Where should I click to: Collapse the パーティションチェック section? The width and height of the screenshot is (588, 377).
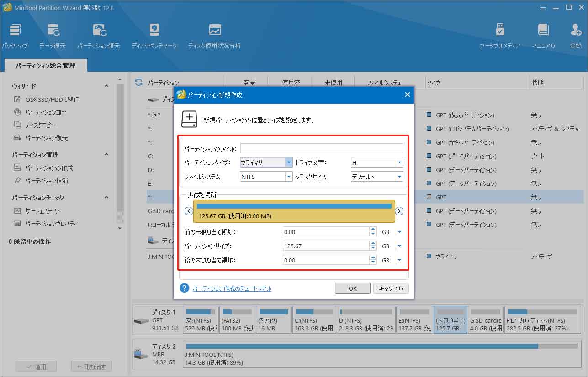coord(106,197)
